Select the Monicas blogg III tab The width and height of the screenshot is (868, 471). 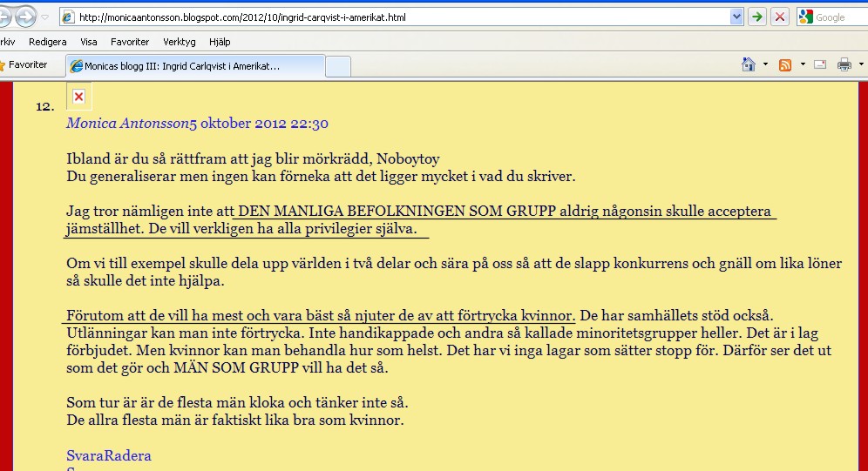(195, 66)
